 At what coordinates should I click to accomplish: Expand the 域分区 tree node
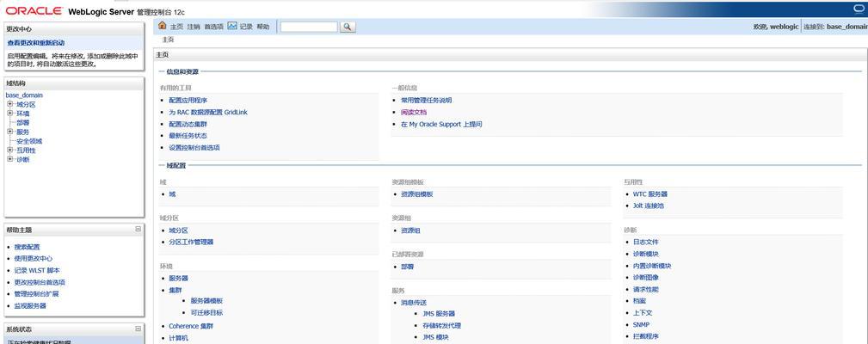(x=10, y=104)
